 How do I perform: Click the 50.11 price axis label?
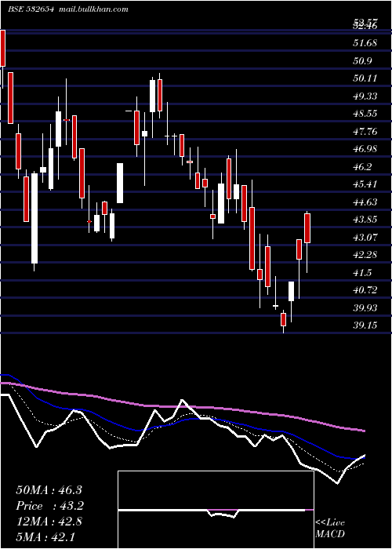(365, 78)
